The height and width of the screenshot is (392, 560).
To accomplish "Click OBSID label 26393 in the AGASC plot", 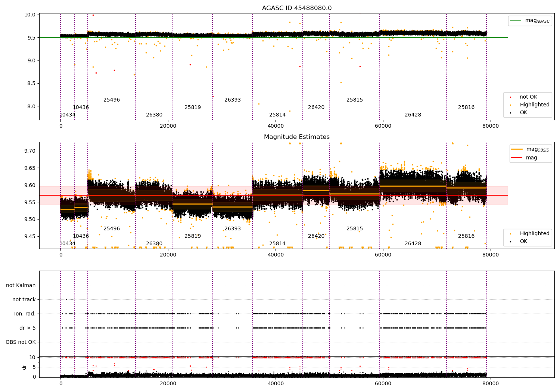I will point(233,100).
